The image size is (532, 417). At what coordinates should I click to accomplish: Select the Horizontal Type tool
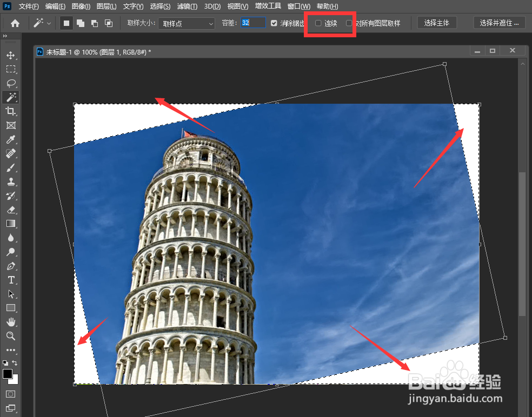[11, 280]
